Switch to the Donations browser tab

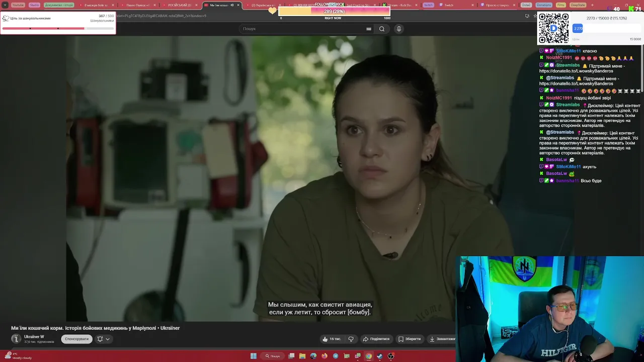pyautogui.click(x=544, y=5)
